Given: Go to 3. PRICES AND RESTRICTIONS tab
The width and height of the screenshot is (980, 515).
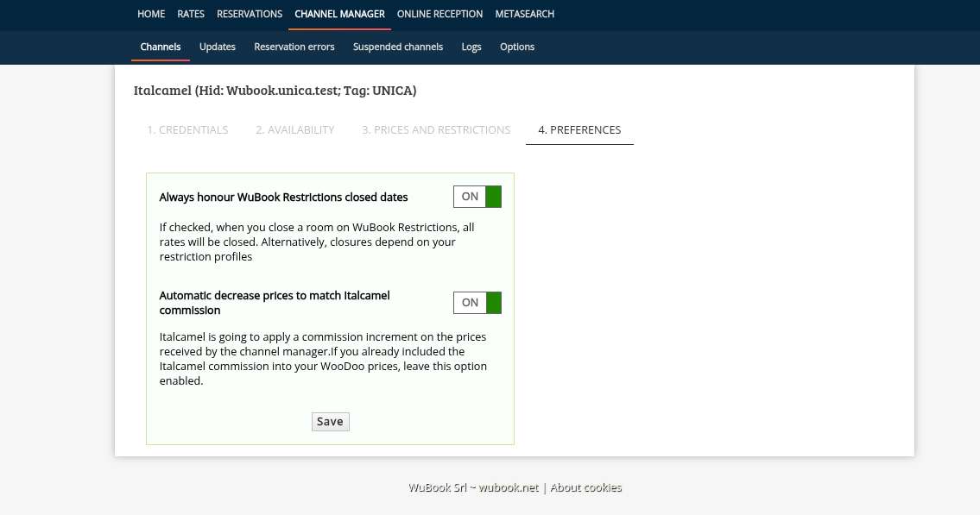Looking at the screenshot, I should coord(436,129).
